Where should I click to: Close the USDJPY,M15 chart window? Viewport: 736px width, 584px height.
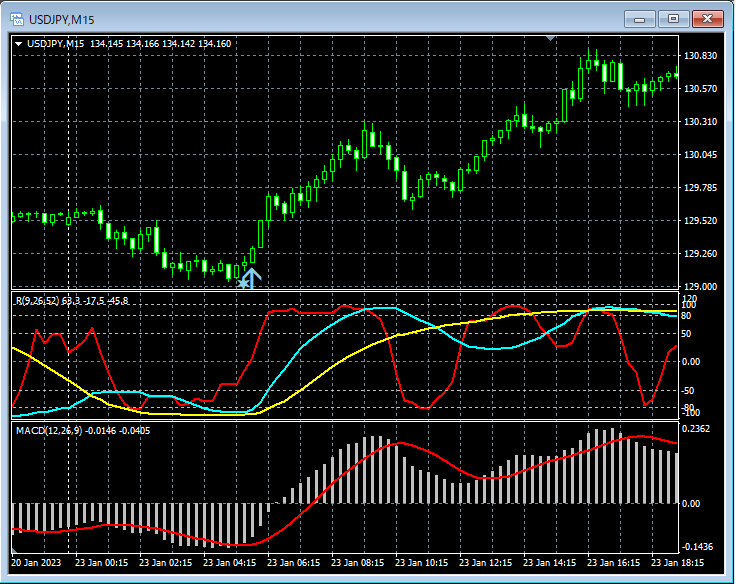click(x=707, y=19)
